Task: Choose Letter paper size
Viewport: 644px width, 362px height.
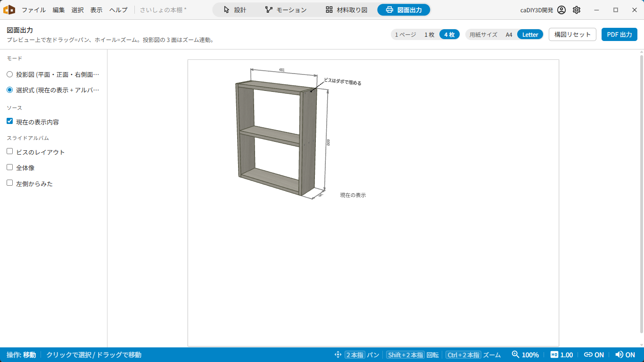Action: coord(530,34)
